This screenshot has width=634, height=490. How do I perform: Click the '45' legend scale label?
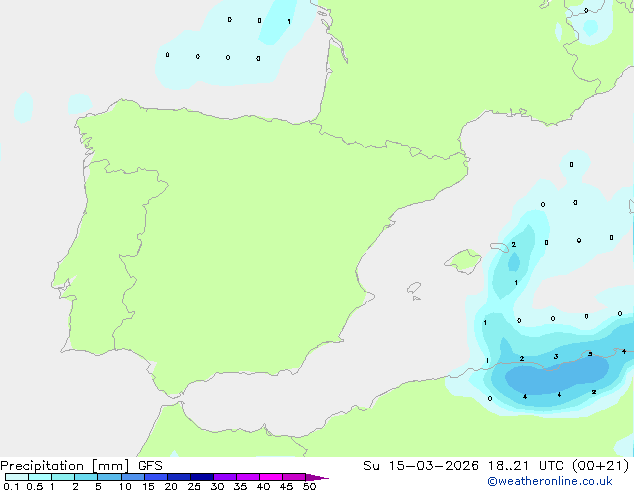pos(286,486)
